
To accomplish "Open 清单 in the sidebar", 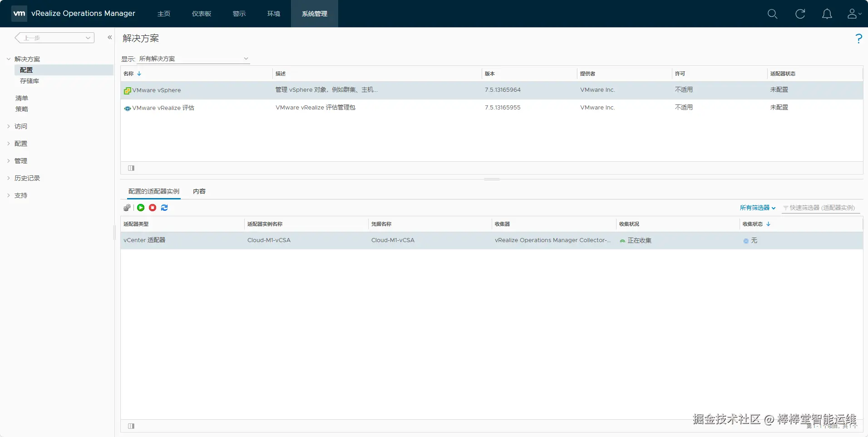I will click(x=22, y=98).
